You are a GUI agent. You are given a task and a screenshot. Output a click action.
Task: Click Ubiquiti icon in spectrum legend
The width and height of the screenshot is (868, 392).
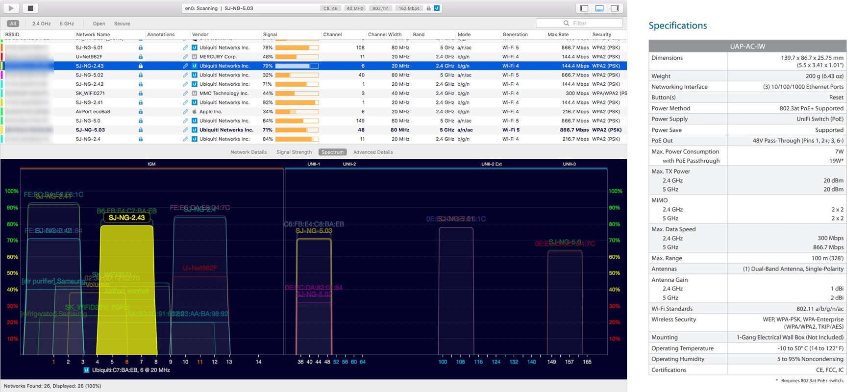(x=87, y=370)
